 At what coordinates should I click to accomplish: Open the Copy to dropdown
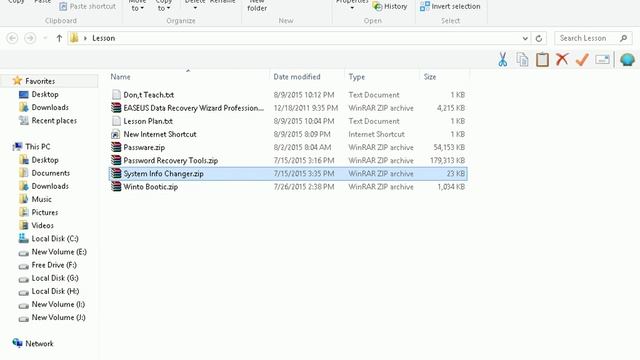tap(163, 6)
